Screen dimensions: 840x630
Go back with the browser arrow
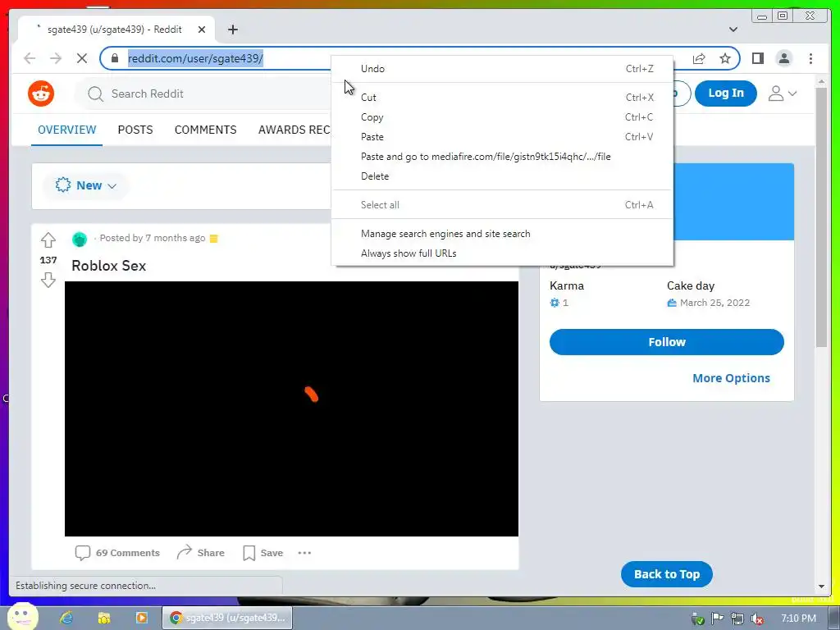[x=30, y=58]
